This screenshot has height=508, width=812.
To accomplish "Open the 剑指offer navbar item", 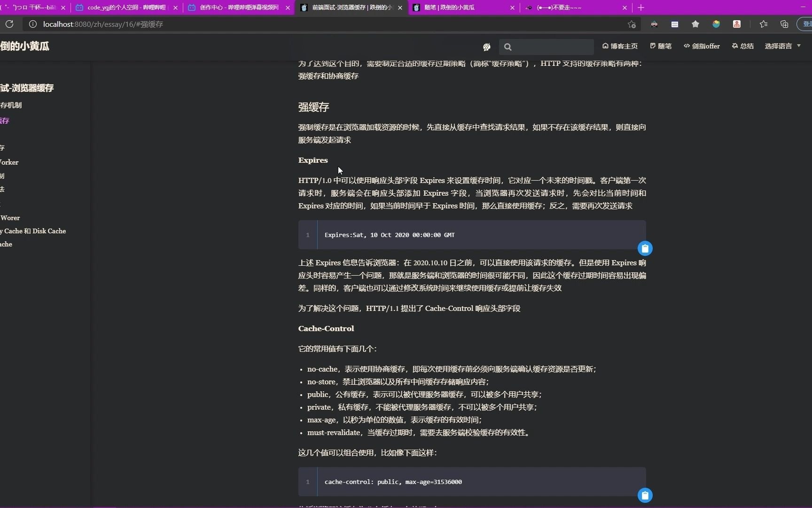I will [x=702, y=46].
